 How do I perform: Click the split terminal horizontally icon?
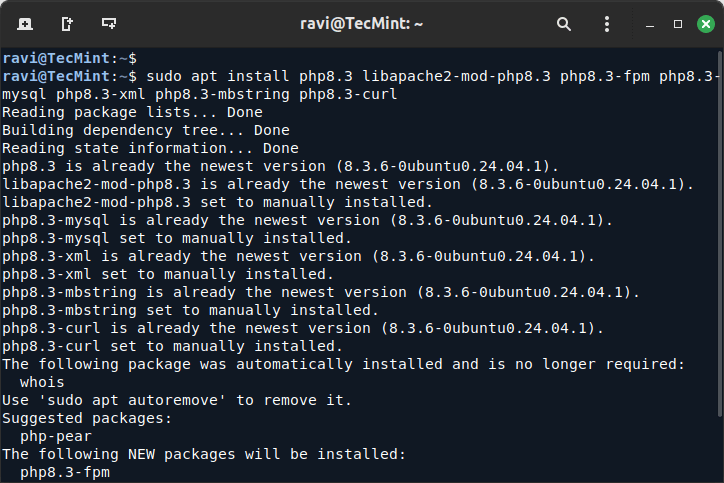[x=108, y=23]
